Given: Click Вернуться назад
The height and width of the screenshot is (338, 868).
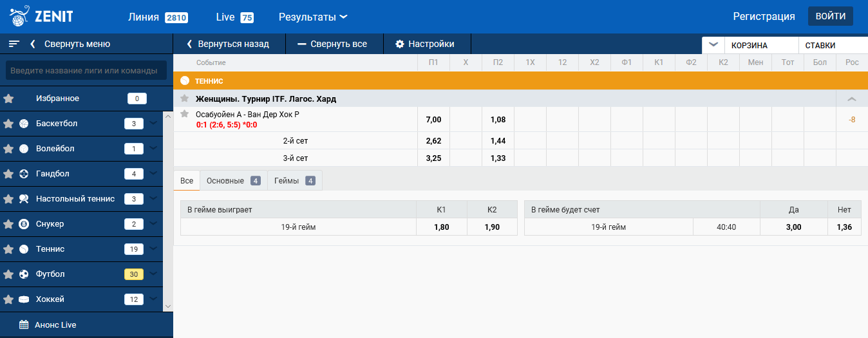Looking at the screenshot, I should pyautogui.click(x=234, y=44).
